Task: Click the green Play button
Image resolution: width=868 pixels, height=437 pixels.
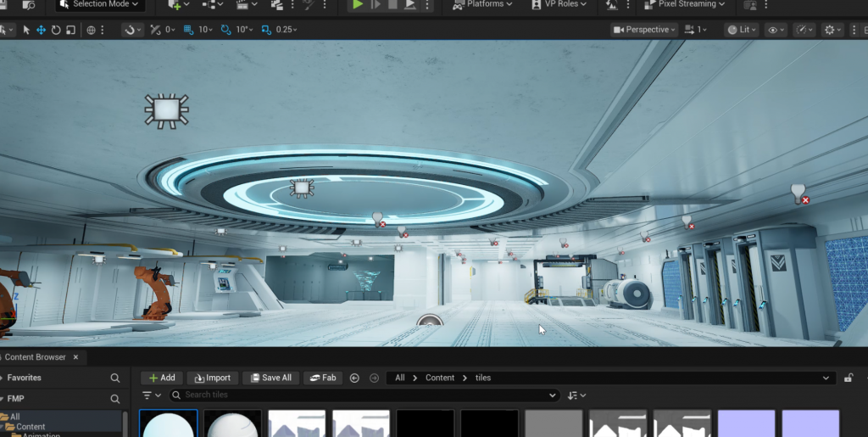Action: [358, 4]
